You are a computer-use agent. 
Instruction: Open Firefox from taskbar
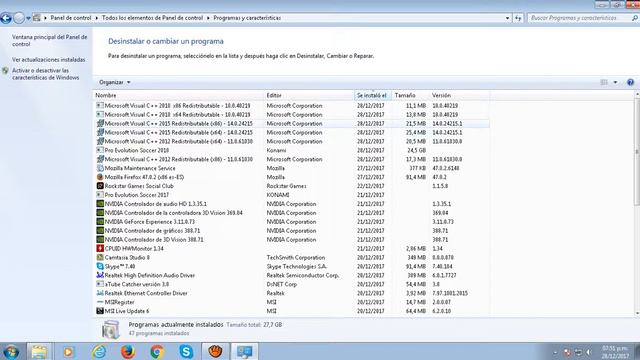(128, 351)
